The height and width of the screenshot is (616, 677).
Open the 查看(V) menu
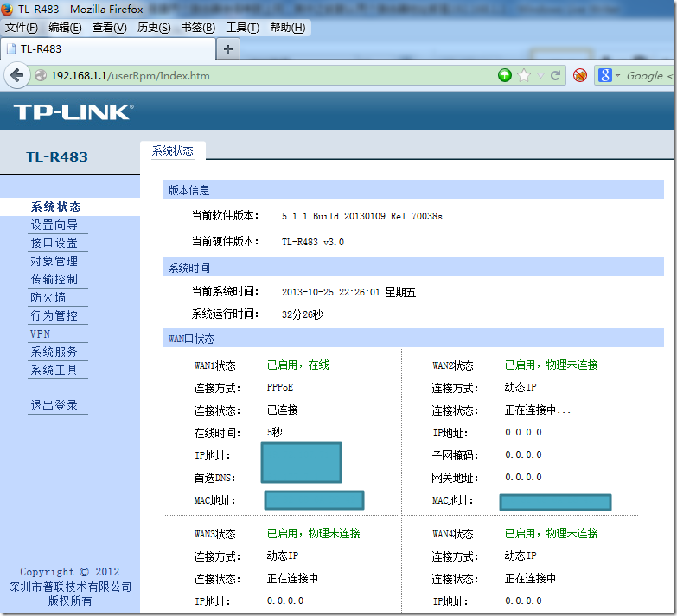tap(109, 28)
